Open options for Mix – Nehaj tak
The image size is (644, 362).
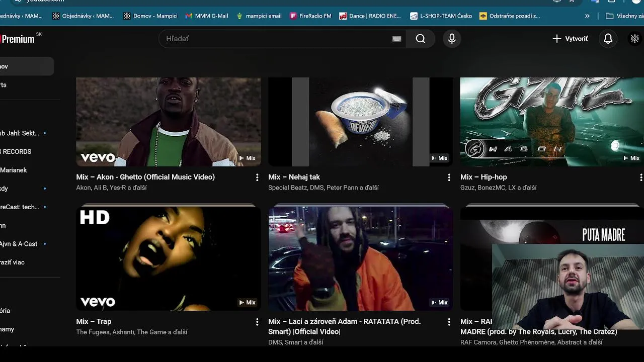(449, 177)
